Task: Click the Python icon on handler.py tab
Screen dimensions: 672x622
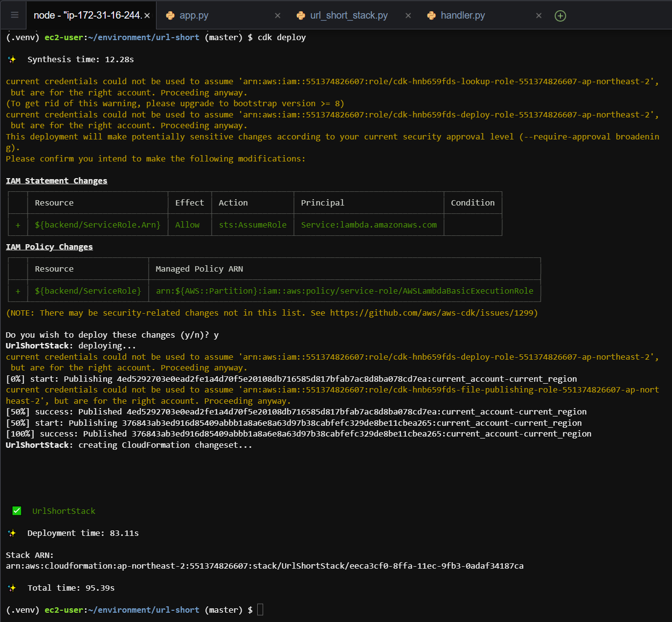Action: pos(431,16)
